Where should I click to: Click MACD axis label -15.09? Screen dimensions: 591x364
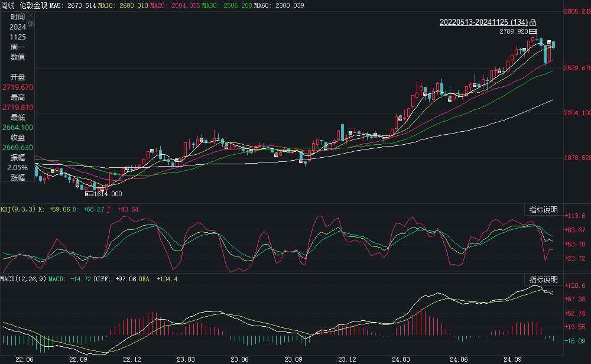pyautogui.click(x=575, y=341)
